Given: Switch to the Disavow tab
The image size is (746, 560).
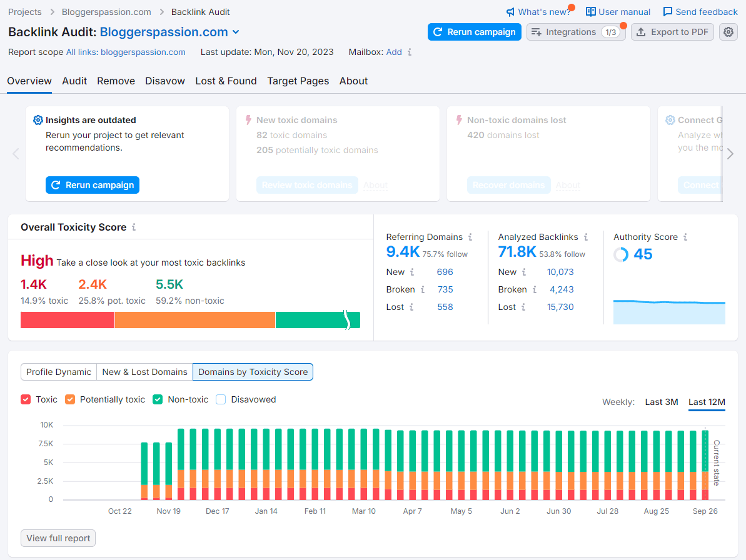Looking at the screenshot, I should point(164,81).
